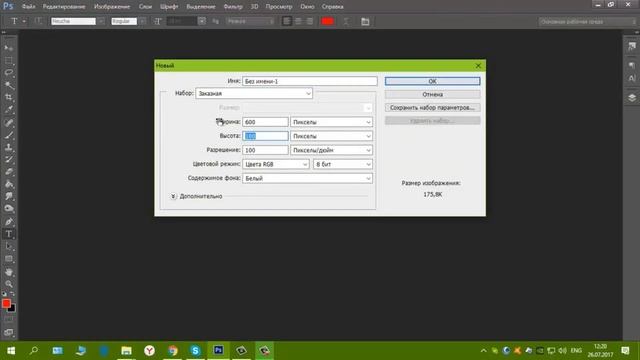Select the Eyedropper tool
Image resolution: width=640 pixels, height=360 pixels.
(9, 110)
